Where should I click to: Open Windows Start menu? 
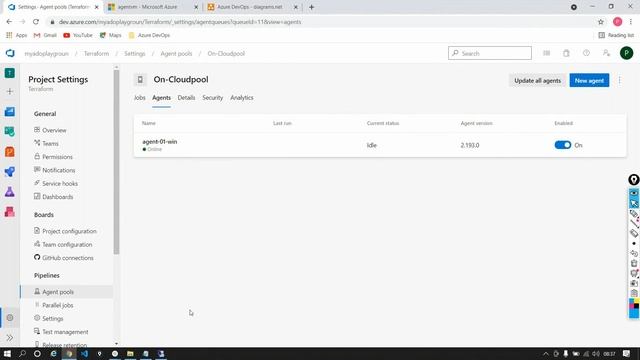(7, 353)
